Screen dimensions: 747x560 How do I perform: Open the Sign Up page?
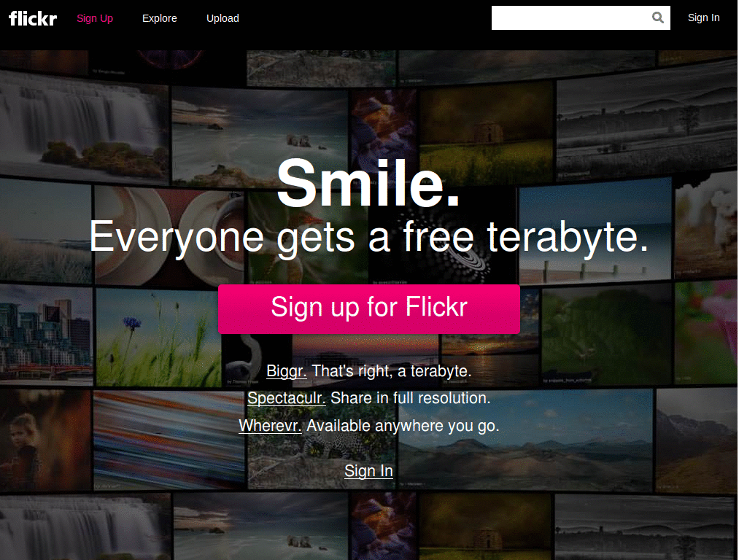[95, 18]
